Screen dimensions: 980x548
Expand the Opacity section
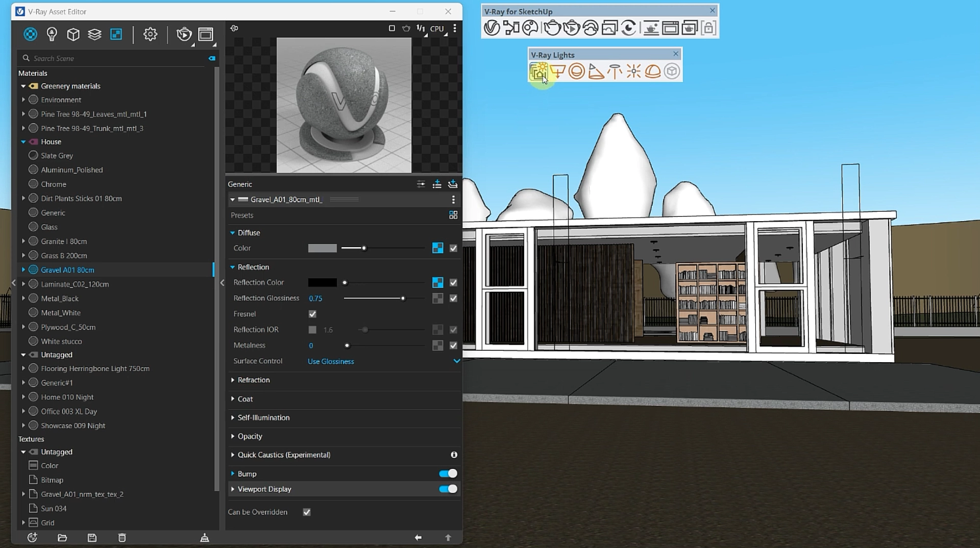click(x=250, y=436)
